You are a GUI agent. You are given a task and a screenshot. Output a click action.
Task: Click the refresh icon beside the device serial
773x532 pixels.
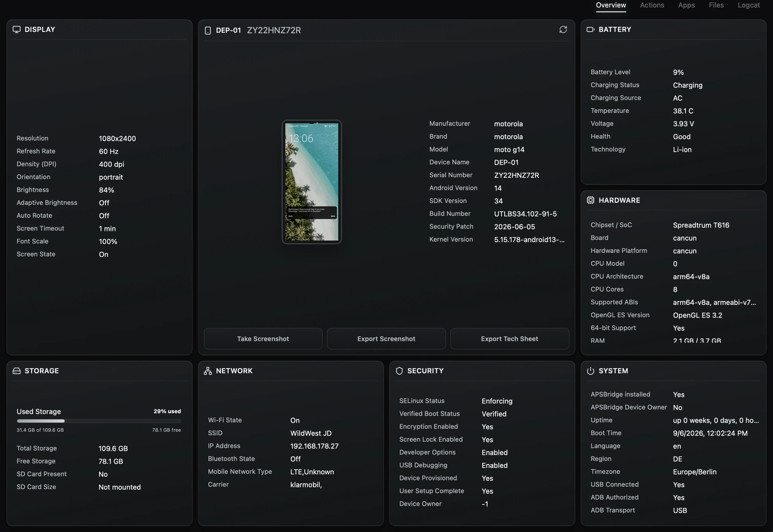click(x=563, y=30)
